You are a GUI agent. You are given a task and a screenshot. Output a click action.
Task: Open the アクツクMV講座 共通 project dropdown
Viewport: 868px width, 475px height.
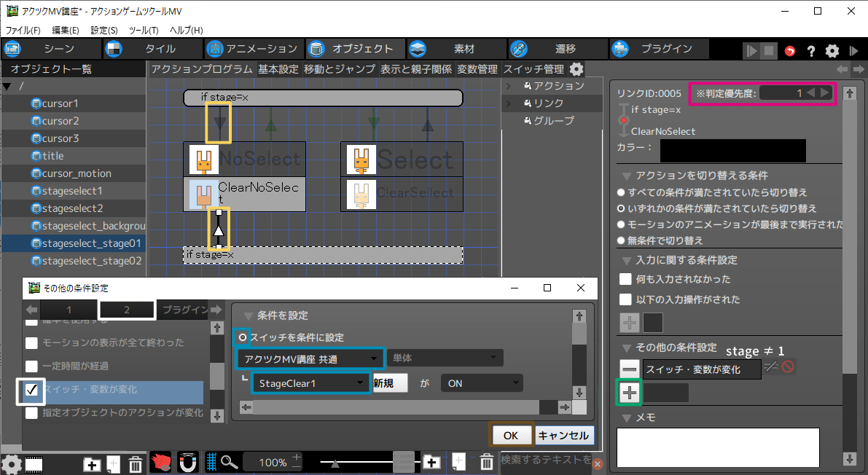311,358
